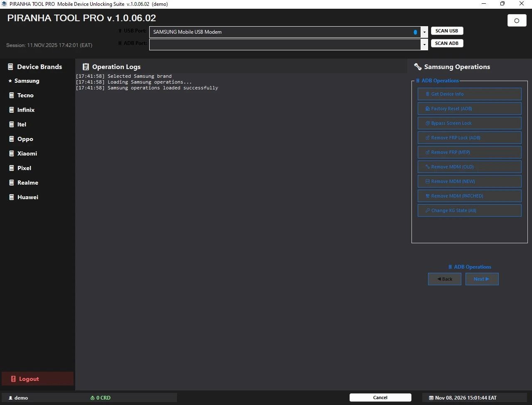
Task: Choose the Oppo brand icon
Action: (x=12, y=139)
